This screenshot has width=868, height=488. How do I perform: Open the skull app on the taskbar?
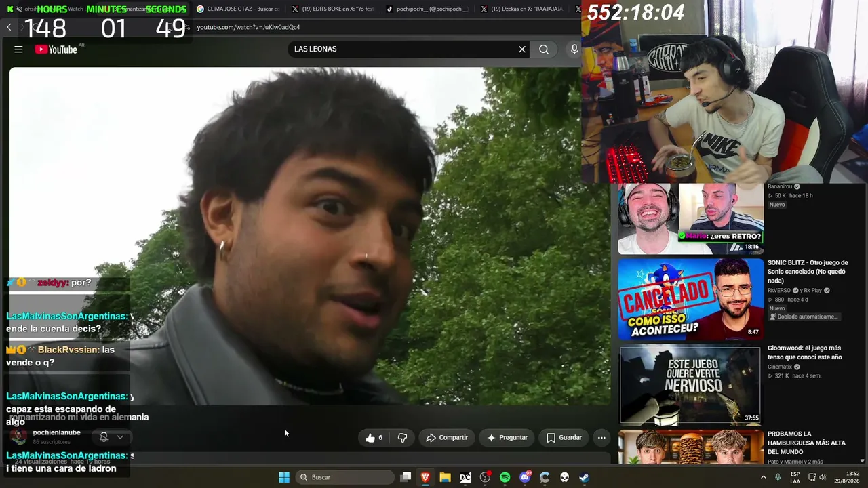(x=564, y=477)
